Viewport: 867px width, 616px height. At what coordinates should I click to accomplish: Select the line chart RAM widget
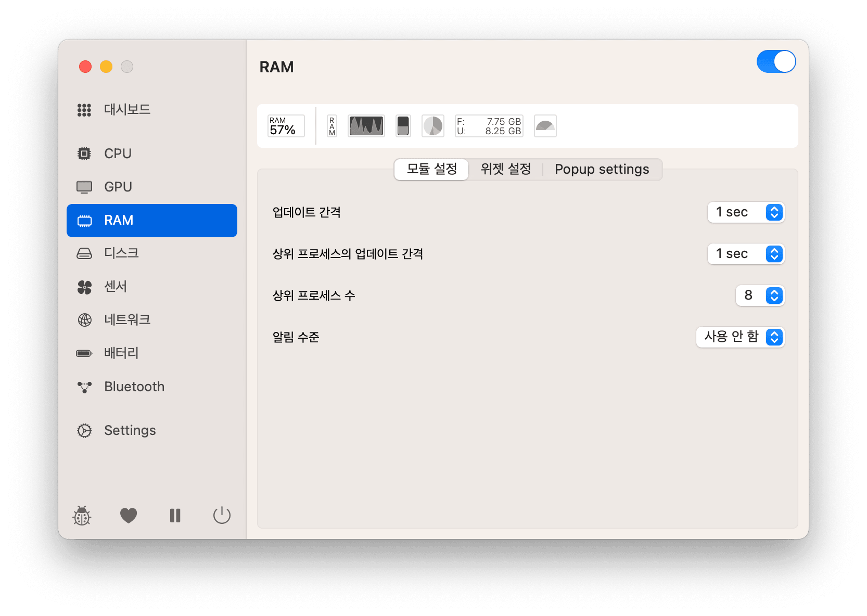point(366,126)
